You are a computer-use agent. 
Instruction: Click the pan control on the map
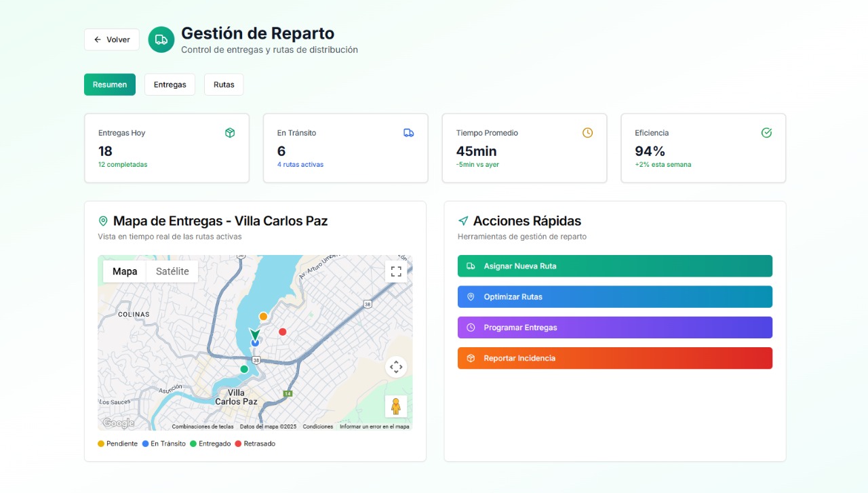(396, 367)
